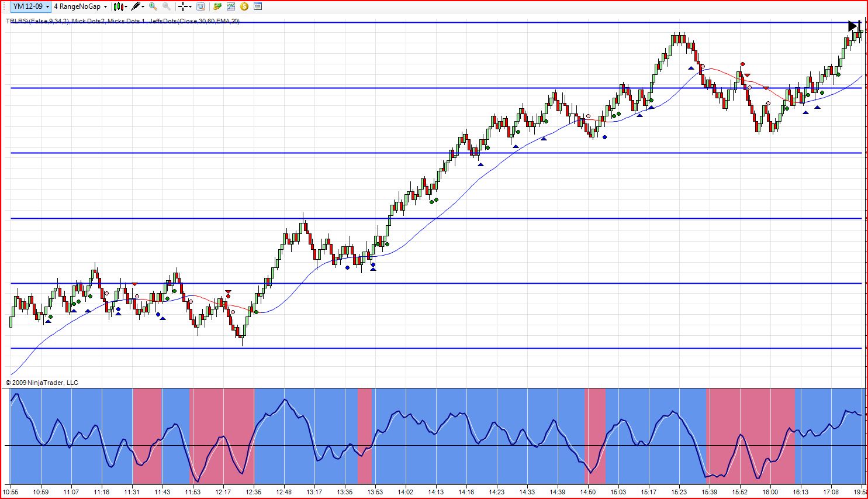Click the gold dollar coin icon
This screenshot has height=499, width=868.
pos(244,6)
